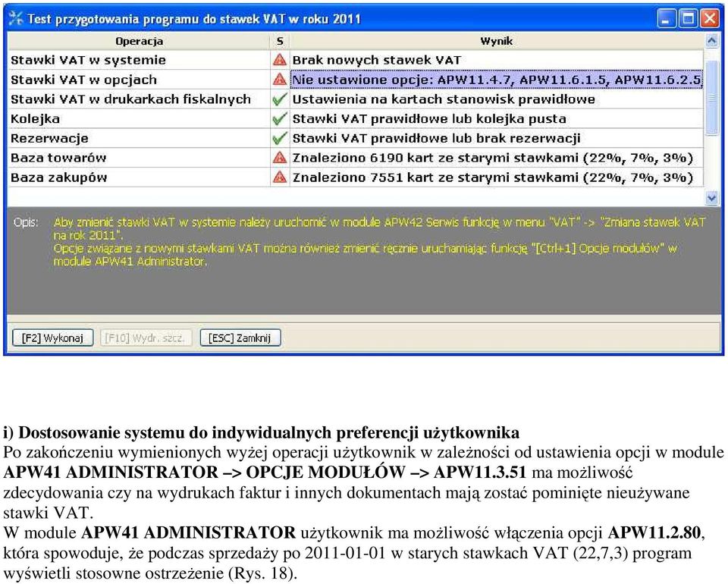Click result 'Stawki VAT prawidłowe lub kolejka pusta'
Viewport: 728px width, 584px height.
(496, 119)
